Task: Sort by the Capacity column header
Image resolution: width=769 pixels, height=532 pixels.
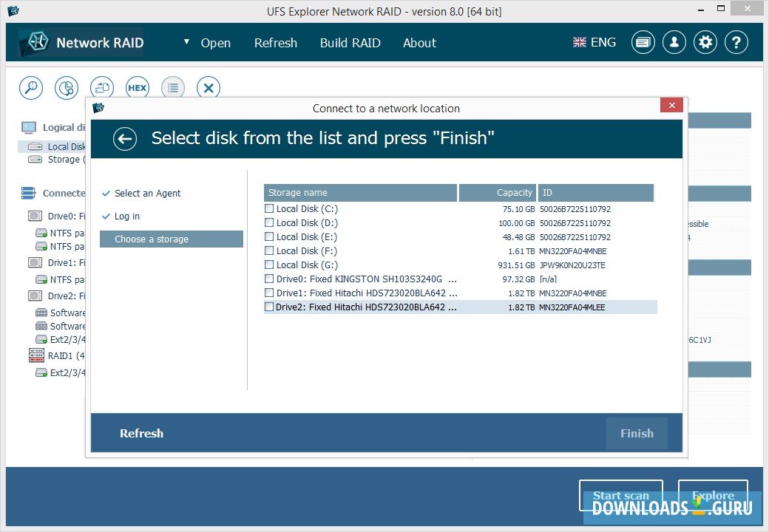Action: pyautogui.click(x=498, y=193)
